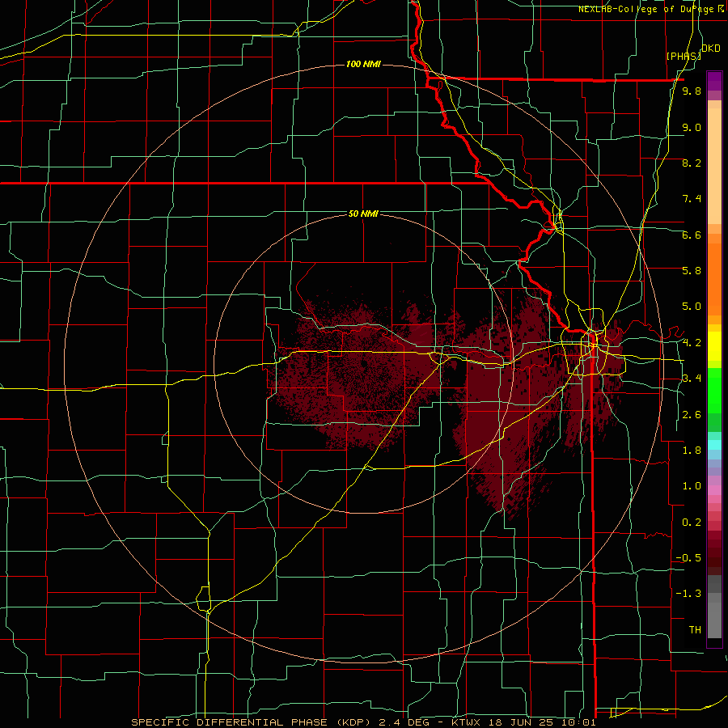
Task: Click the 5.8 legend value
Action: coord(692,270)
